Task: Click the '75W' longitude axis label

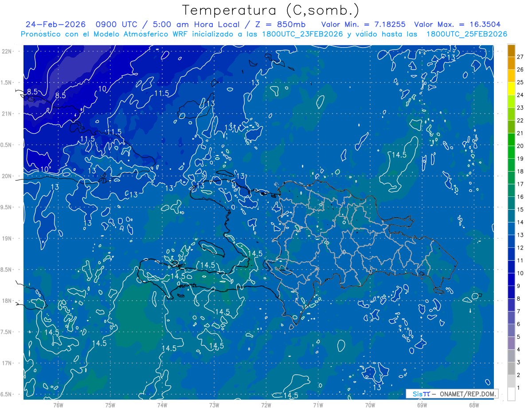Action: 110,405
